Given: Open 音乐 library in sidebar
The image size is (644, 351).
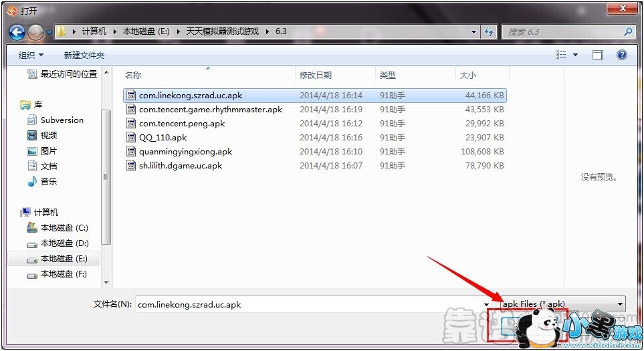Looking at the screenshot, I should click(x=42, y=181).
